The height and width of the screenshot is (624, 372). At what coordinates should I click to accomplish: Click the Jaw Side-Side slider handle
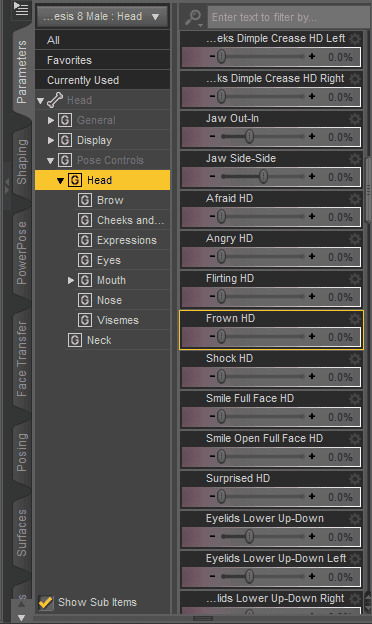click(x=263, y=176)
